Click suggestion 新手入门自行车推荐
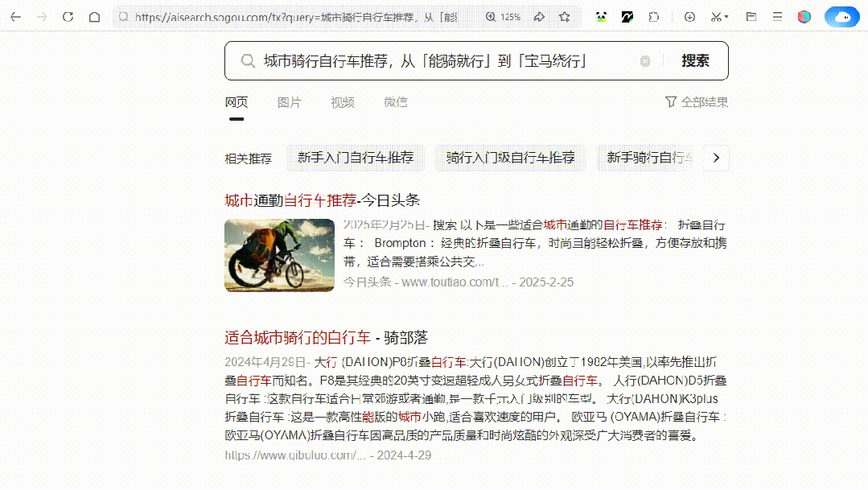868x490 pixels. (x=356, y=158)
